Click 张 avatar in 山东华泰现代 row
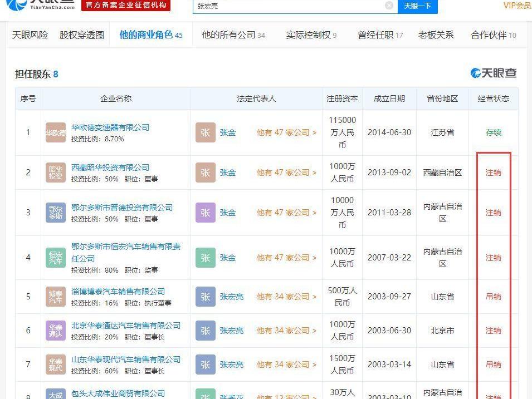This screenshot has height=399, width=532. tap(205, 364)
